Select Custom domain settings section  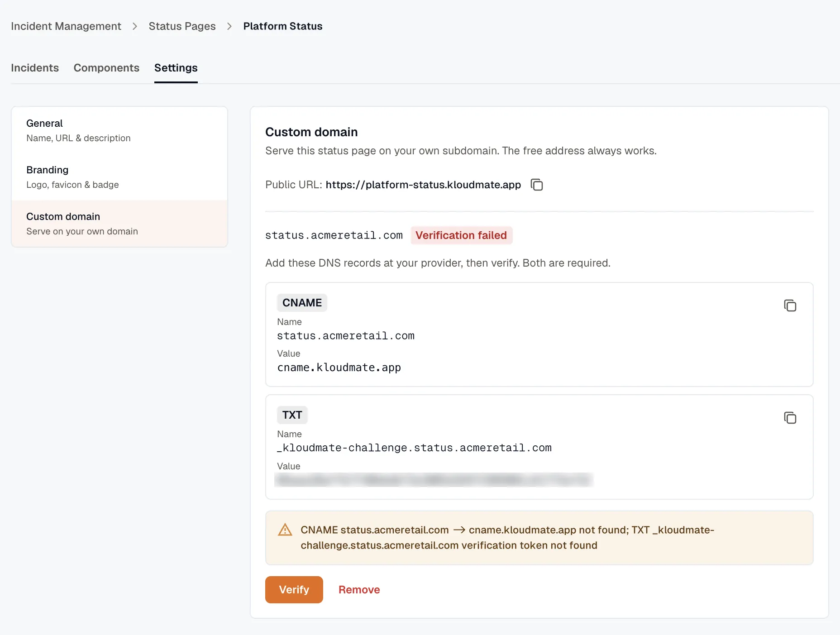pyautogui.click(x=119, y=224)
